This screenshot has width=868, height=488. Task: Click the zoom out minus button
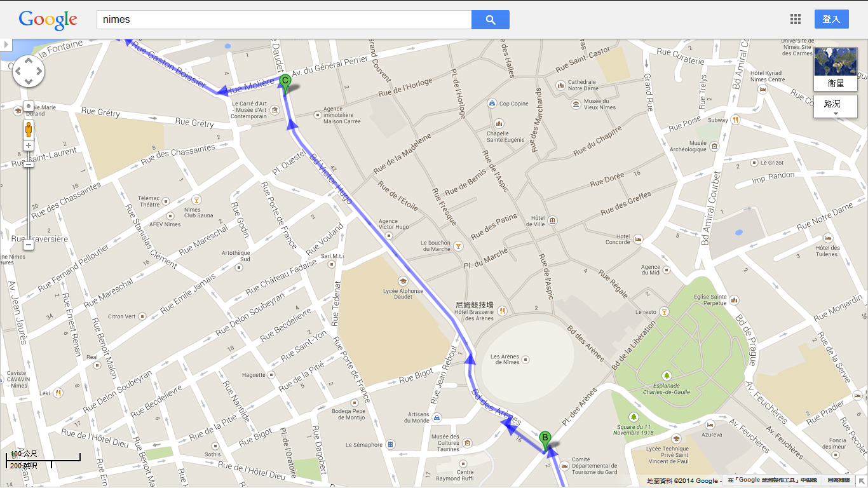(x=29, y=245)
